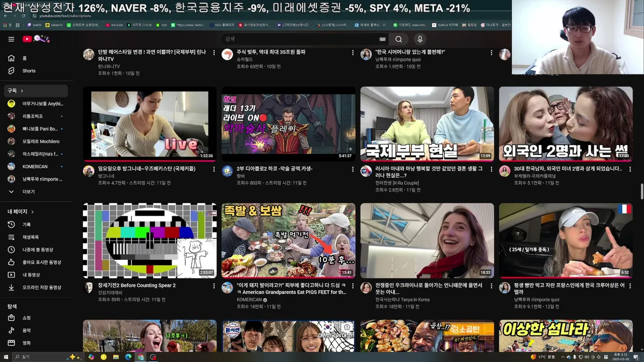Open 방그니네 channel avatar under live video
Viewport: 644px width, 362px height.
point(89,171)
